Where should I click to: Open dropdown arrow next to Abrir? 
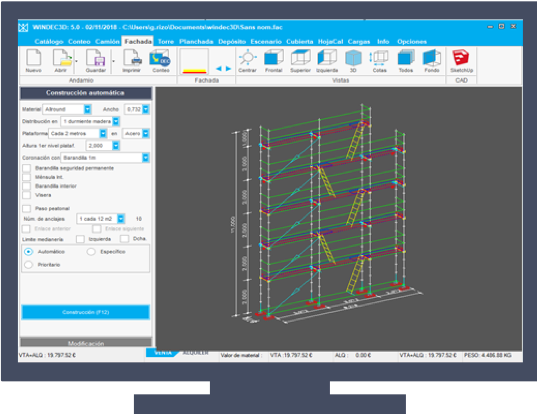coord(76,61)
